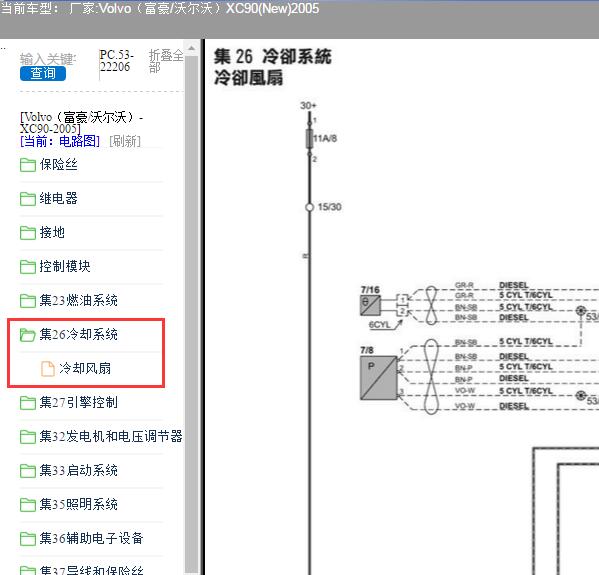Image resolution: width=599 pixels, height=575 pixels.
Task: Click the 控制模块 folder icon
Action: point(28,267)
